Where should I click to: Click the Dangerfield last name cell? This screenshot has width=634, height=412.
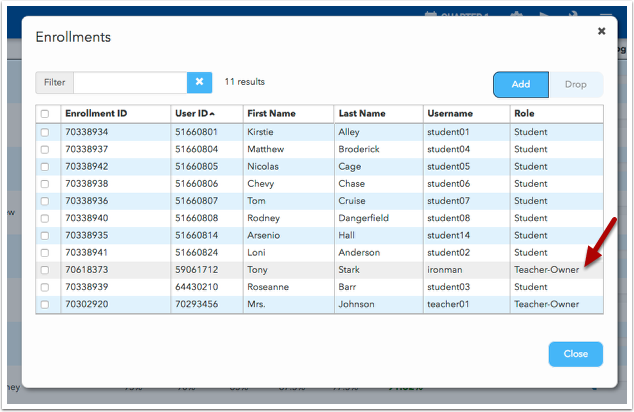pos(364,218)
